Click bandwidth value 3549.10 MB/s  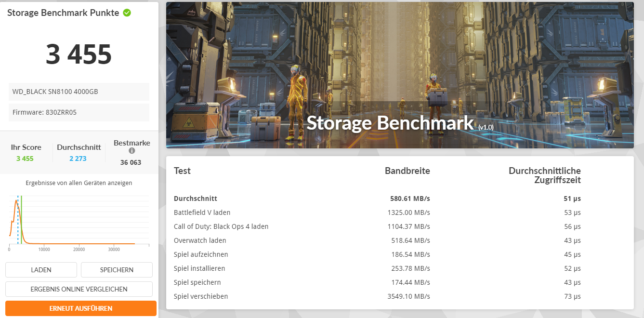tap(408, 296)
